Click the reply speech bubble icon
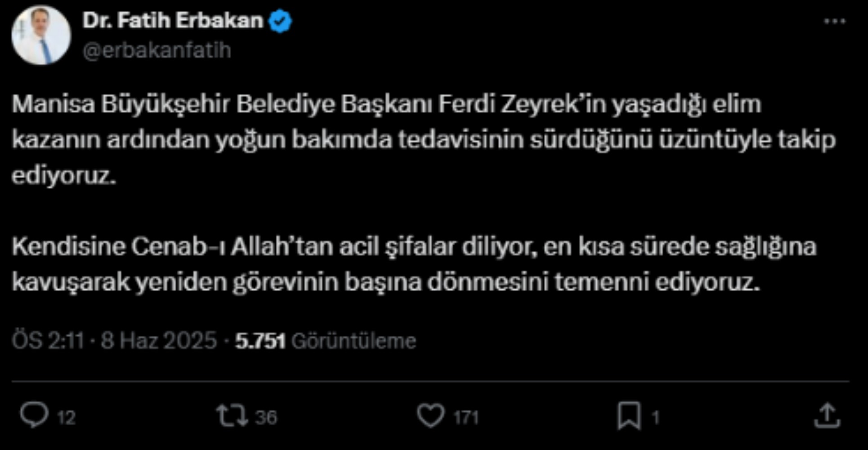 tap(34, 415)
